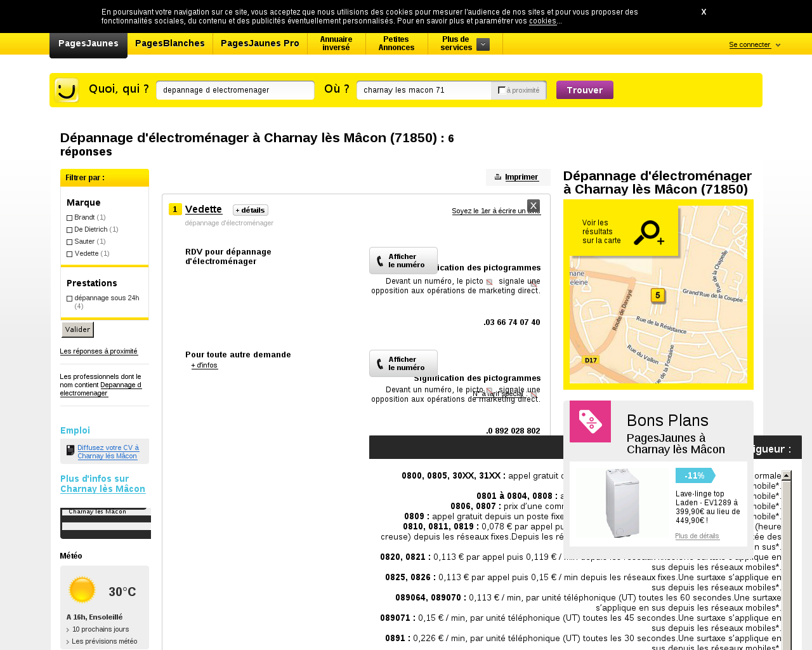
Task: Switch to the PagesBlanches tab
Action: pyautogui.click(x=170, y=44)
